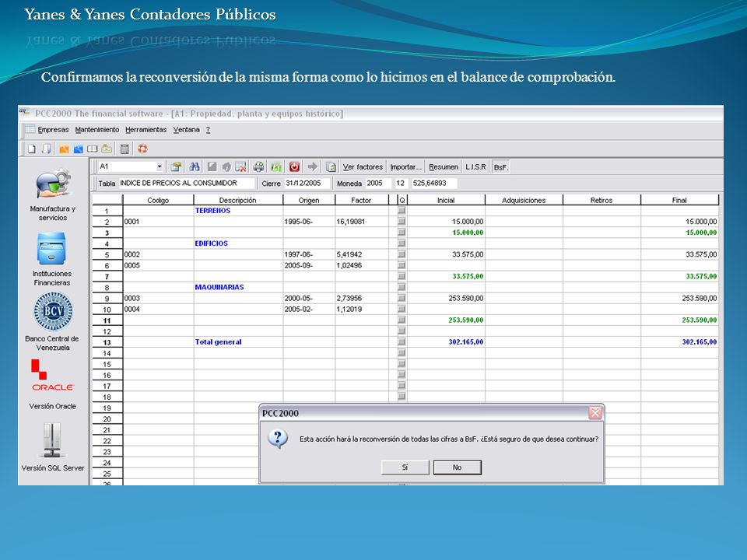Select the factor cell 16,19081
The height and width of the screenshot is (560, 747).
coord(362,222)
